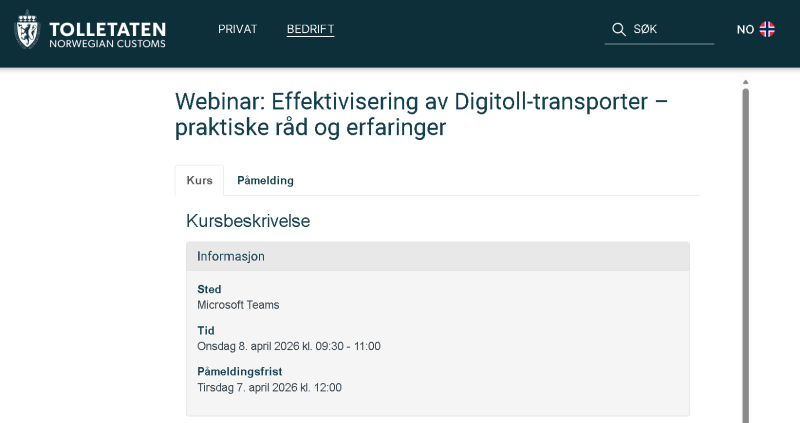
Task: Click the Sted label
Action: pyautogui.click(x=209, y=289)
